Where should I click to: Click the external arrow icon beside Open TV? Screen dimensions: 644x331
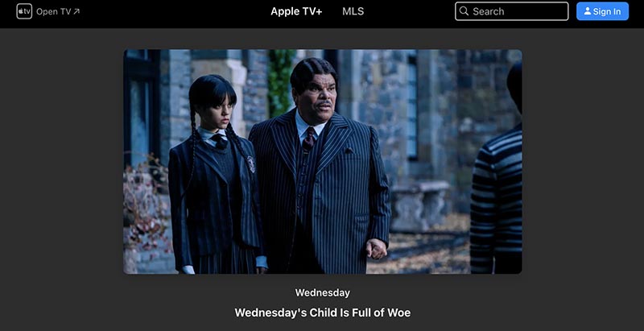(x=76, y=11)
